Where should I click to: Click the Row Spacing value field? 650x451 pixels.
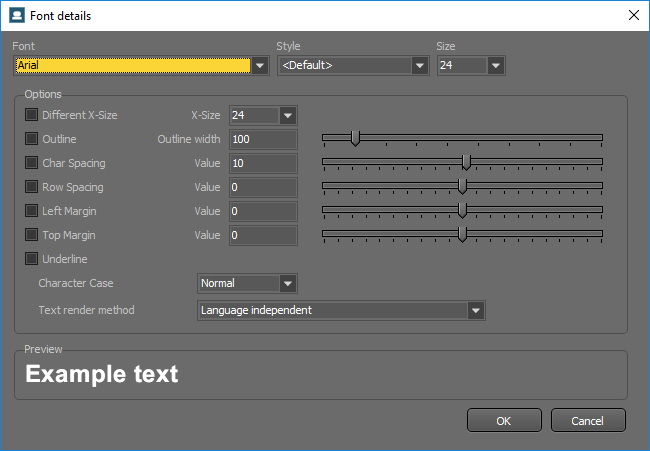(263, 187)
